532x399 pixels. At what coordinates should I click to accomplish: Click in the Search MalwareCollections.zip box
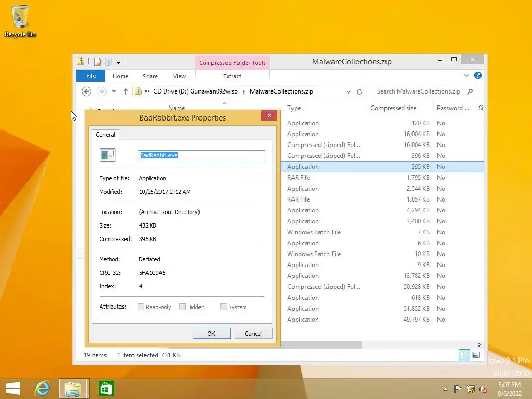coord(419,91)
